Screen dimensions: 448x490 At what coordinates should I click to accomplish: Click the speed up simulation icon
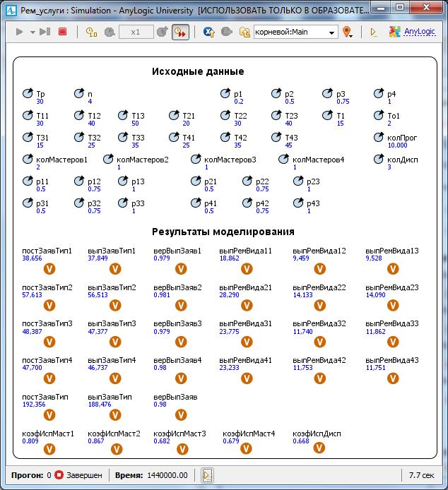pos(163,32)
